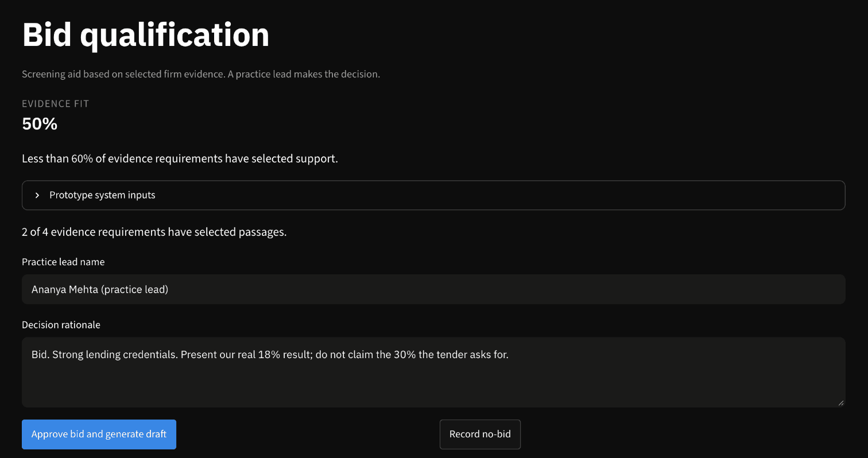Focus the Practice lead name field
Screen dimensions: 868x458
click(433, 289)
